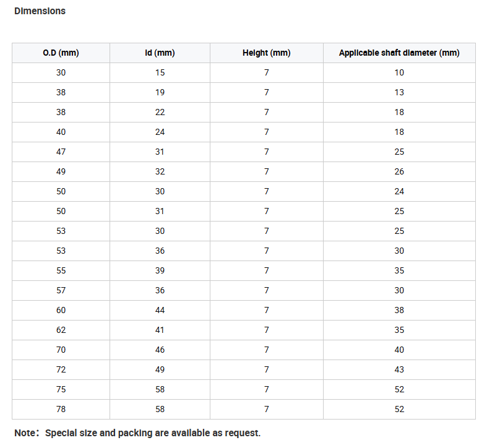This screenshot has height=448, width=487.
Task: Select the O.D (mm) column header
Action: click(61, 53)
